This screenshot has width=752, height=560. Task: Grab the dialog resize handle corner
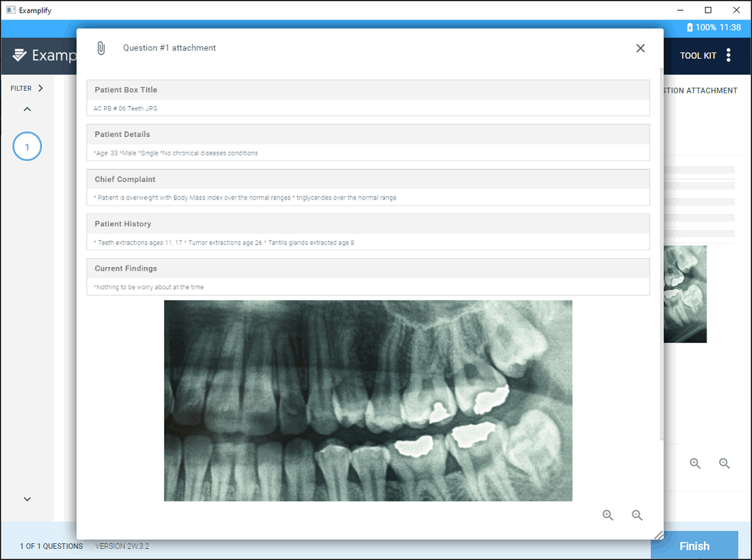pos(658,535)
